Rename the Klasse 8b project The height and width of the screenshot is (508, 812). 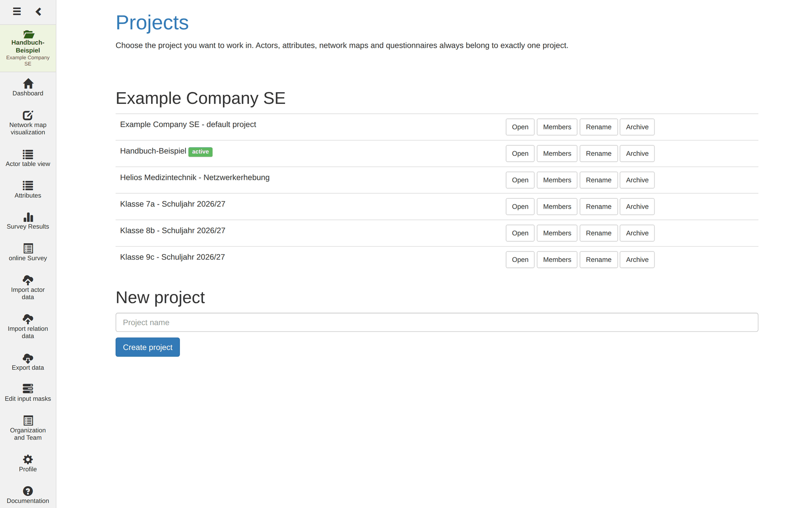pyautogui.click(x=599, y=233)
